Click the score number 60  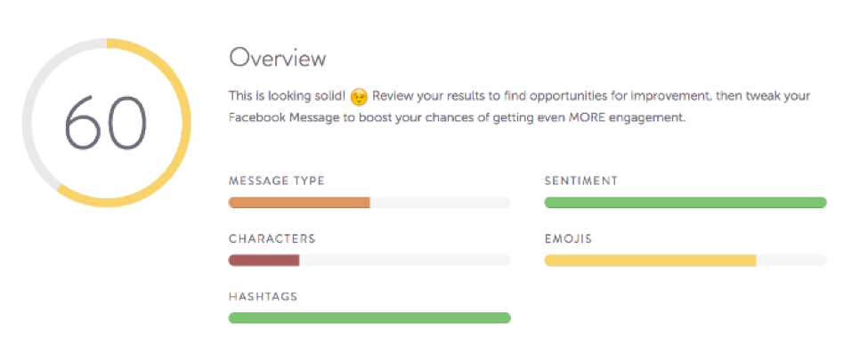click(106, 123)
